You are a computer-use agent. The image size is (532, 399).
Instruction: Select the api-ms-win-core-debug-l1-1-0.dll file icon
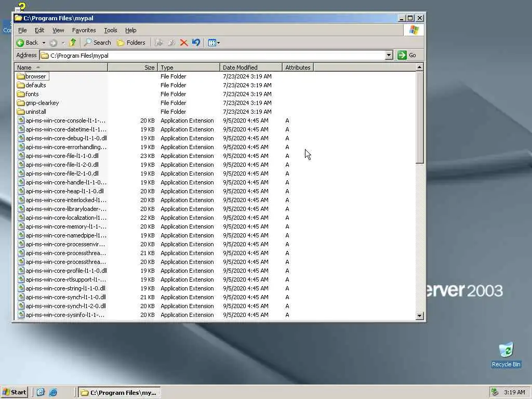click(21, 138)
